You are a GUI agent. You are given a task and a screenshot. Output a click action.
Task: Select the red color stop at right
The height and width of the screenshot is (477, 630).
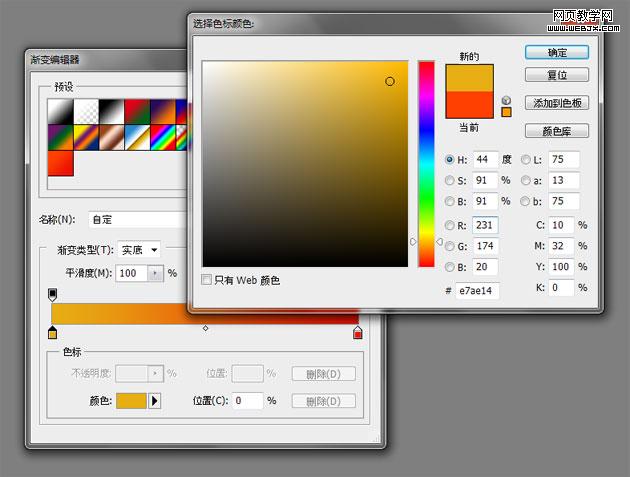358,332
